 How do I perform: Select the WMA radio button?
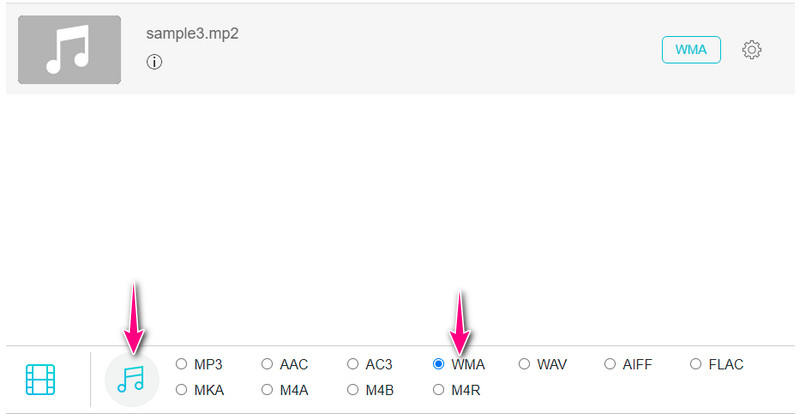pos(439,364)
